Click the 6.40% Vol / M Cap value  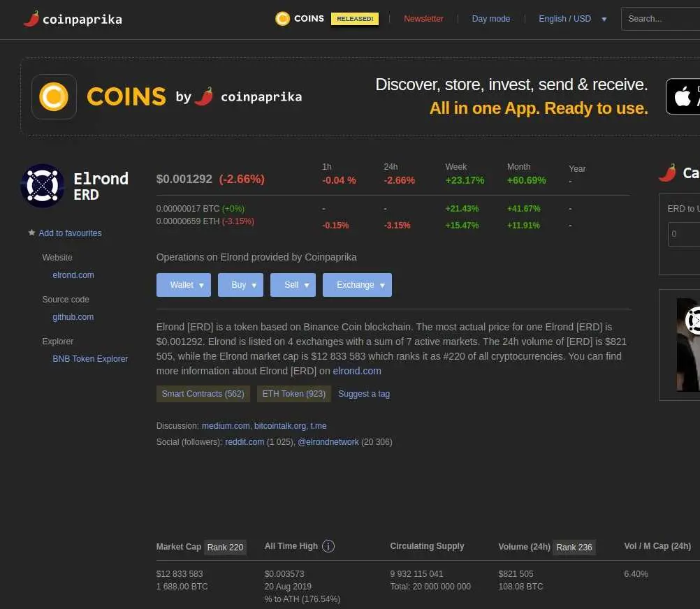point(636,574)
